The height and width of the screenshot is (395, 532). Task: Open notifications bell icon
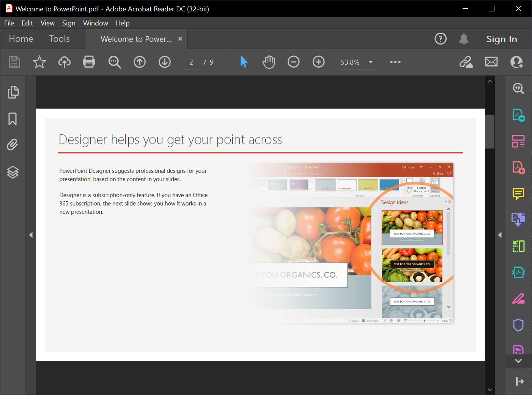click(x=464, y=39)
